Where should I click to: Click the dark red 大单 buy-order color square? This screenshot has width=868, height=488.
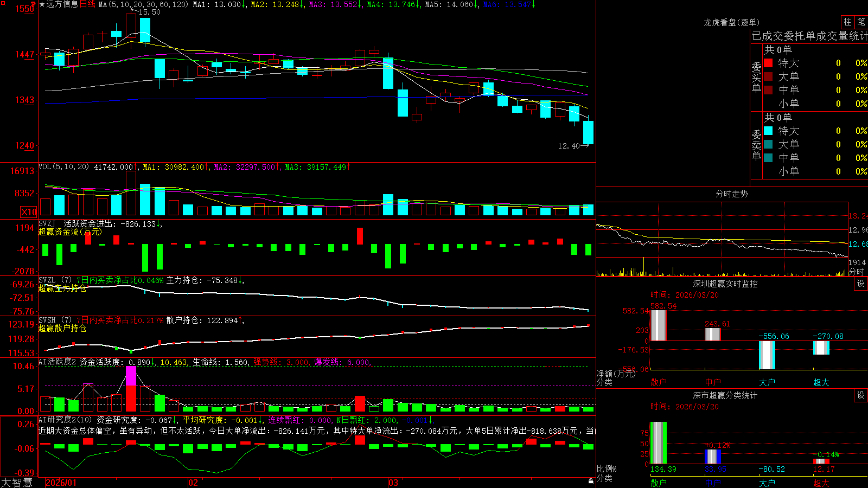click(x=768, y=76)
